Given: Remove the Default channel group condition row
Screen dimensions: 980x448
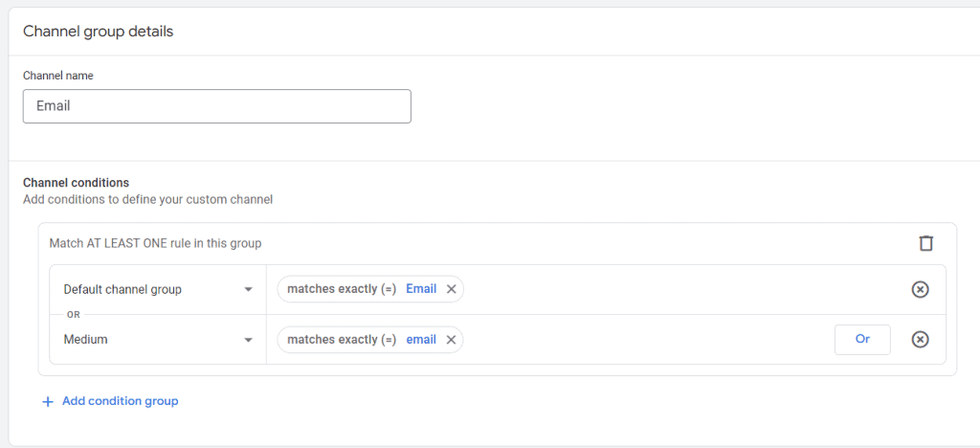Looking at the screenshot, I should 920,289.
